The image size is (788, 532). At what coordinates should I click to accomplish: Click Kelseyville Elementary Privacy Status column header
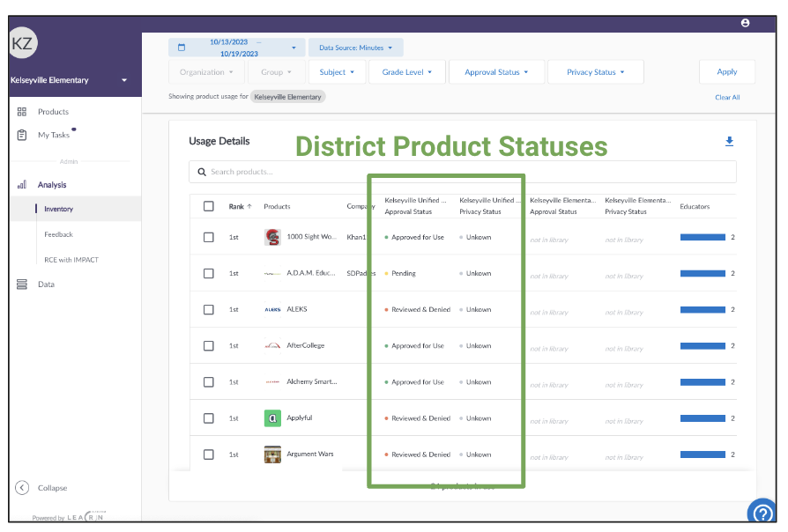[x=638, y=206]
